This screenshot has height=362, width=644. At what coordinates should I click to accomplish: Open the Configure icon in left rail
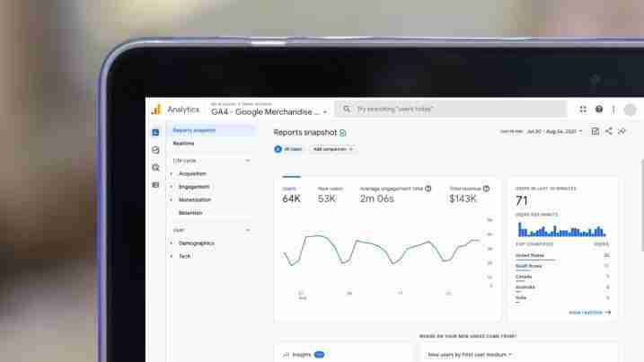coord(155,185)
